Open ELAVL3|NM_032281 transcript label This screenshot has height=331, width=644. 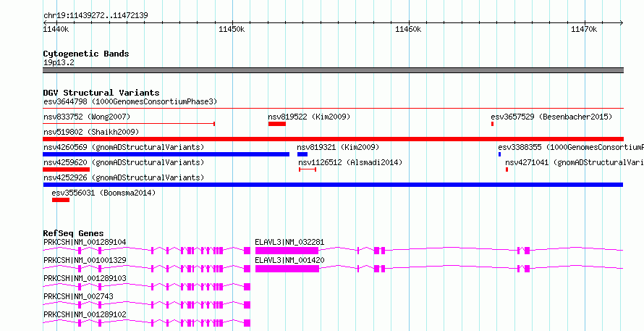pyautogui.click(x=289, y=242)
